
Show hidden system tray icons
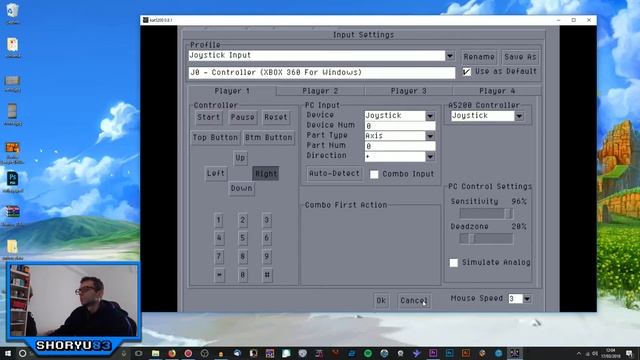pyautogui.click(x=578, y=353)
